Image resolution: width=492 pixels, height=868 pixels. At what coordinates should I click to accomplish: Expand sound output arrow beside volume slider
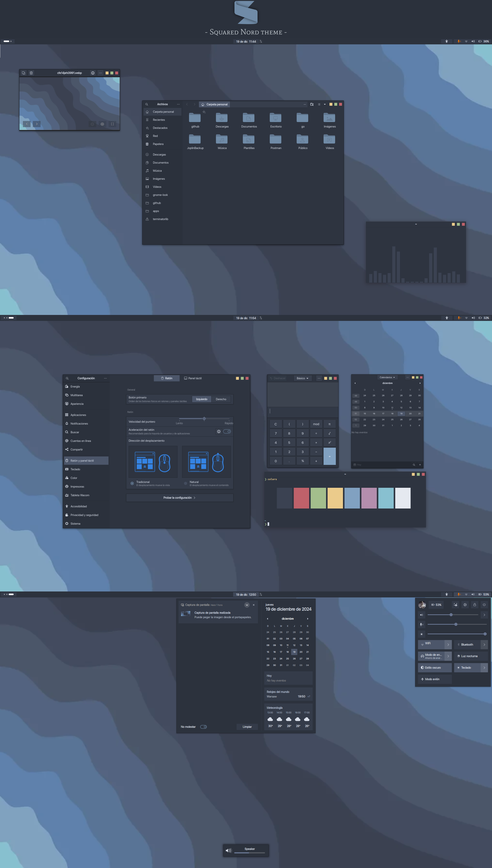pyautogui.click(x=484, y=615)
